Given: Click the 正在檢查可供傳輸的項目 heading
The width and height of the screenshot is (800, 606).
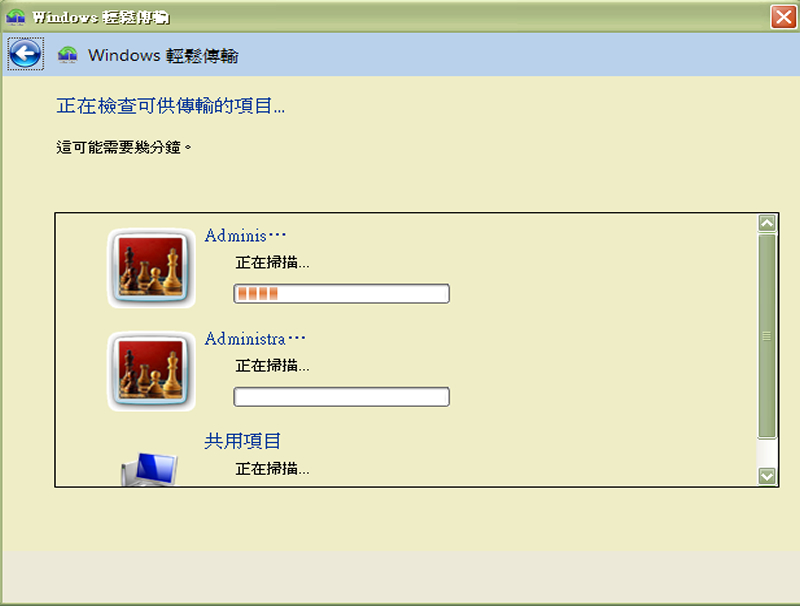Looking at the screenshot, I should (x=170, y=106).
